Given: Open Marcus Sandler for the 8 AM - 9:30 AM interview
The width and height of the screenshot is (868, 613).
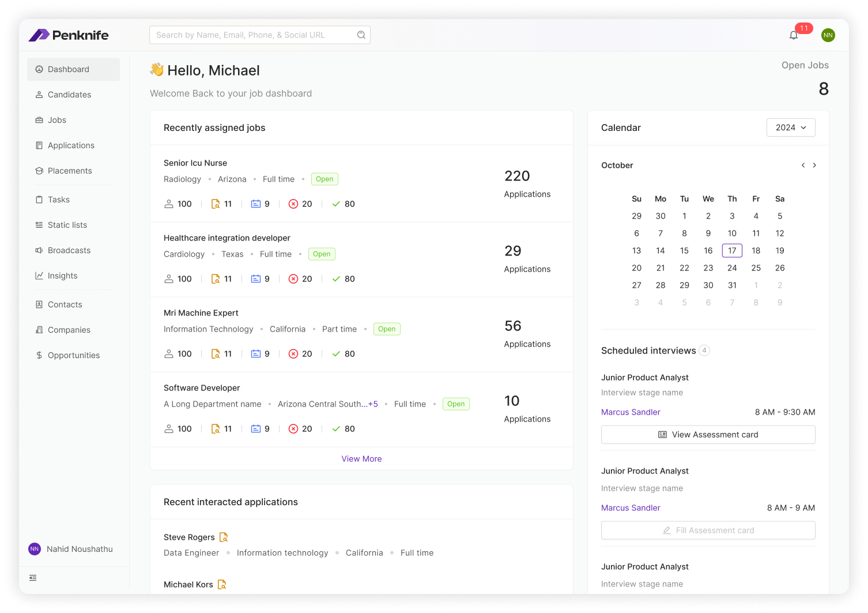Looking at the screenshot, I should point(631,412).
